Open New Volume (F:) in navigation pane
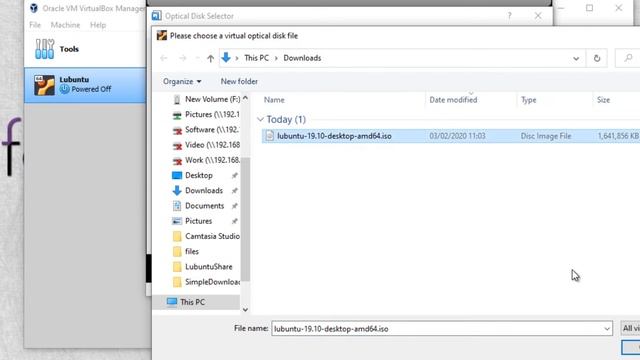Viewport: 640px width, 360px height. click(x=207, y=99)
